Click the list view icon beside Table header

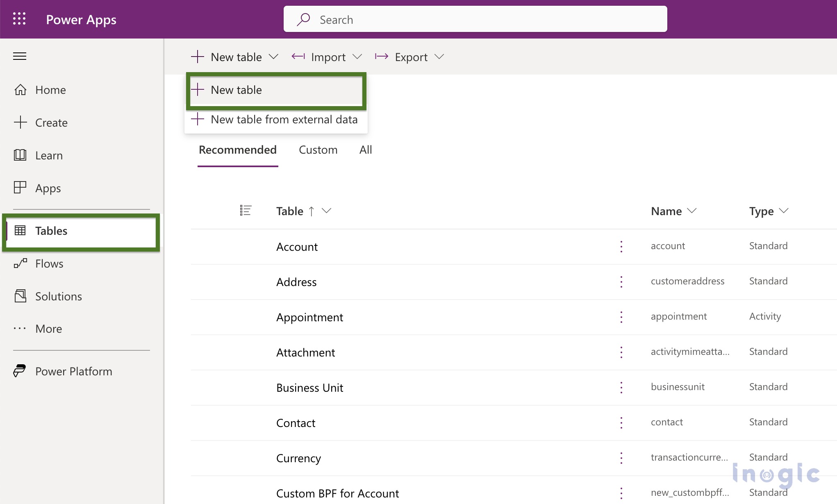[x=246, y=211]
